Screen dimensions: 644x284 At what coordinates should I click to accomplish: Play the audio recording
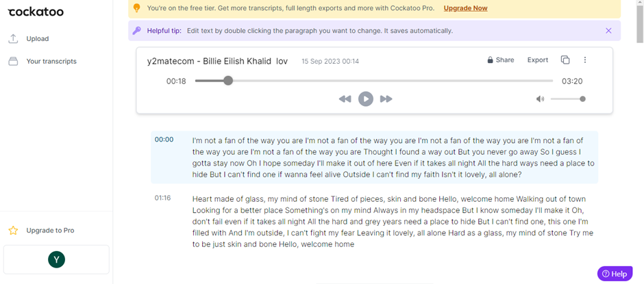[x=366, y=99]
